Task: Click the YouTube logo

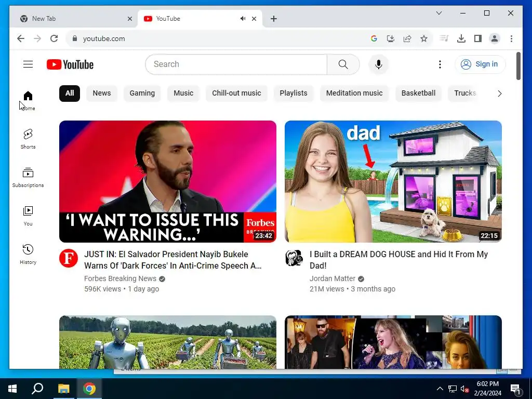Action: pyautogui.click(x=70, y=64)
